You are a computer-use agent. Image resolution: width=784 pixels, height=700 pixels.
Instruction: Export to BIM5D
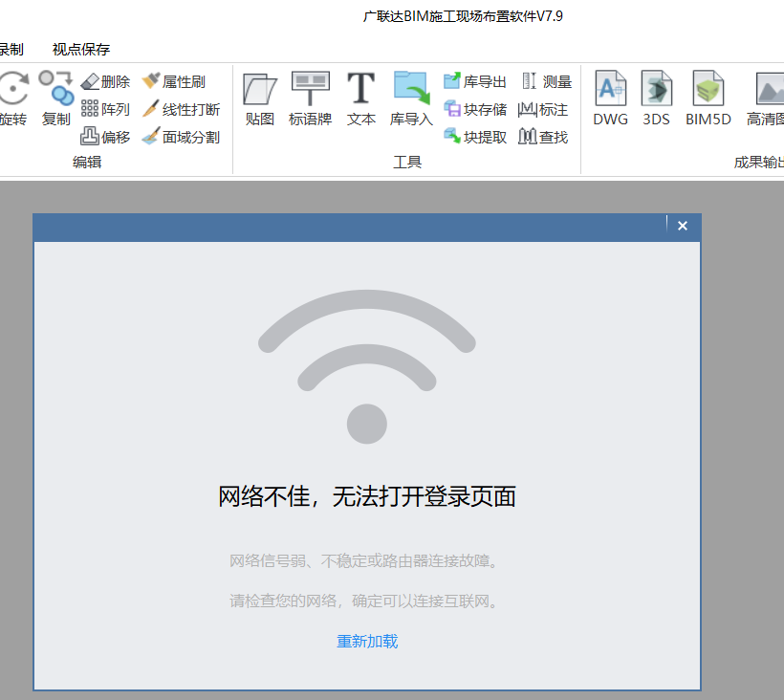point(708,98)
